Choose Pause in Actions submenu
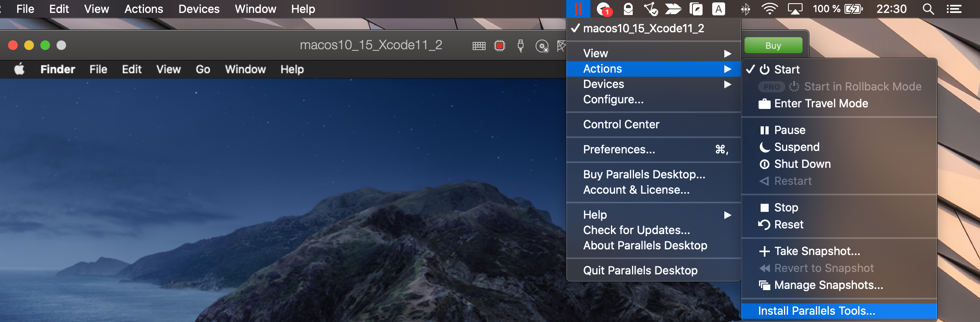Image resolution: width=980 pixels, height=322 pixels. coord(789,130)
